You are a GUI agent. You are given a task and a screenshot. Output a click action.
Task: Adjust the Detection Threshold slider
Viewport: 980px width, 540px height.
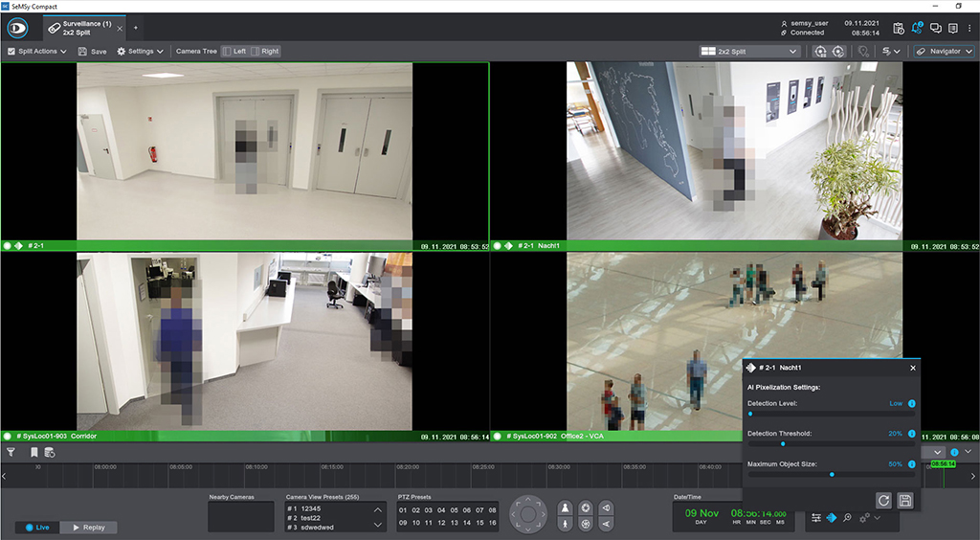point(783,443)
